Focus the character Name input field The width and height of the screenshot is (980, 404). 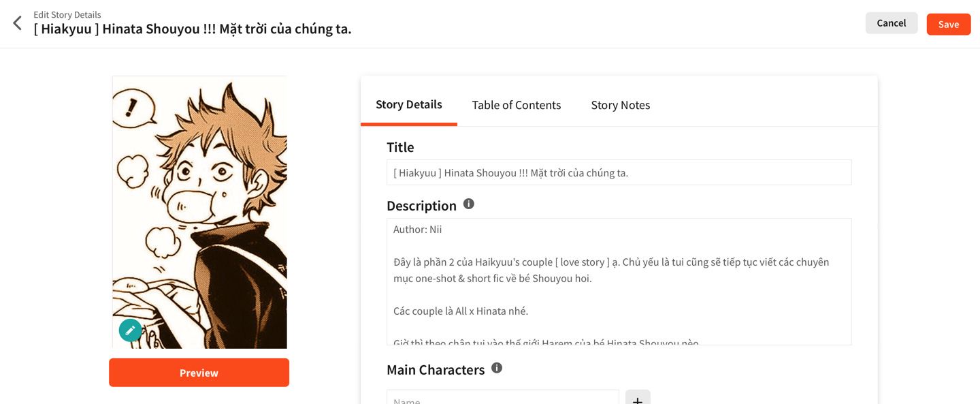(x=503, y=397)
